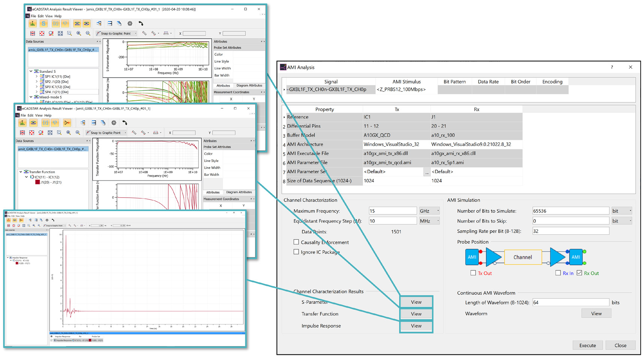Click the S icon in S-parameter viewer toolbar
Image resolution: width=644 pixels, height=357 pixels.
[43, 24]
